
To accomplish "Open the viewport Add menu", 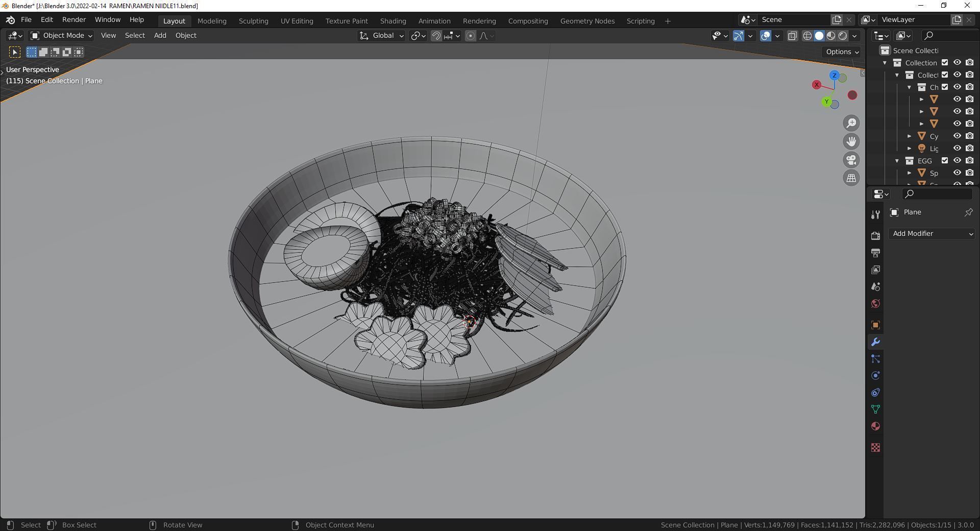I will (160, 36).
